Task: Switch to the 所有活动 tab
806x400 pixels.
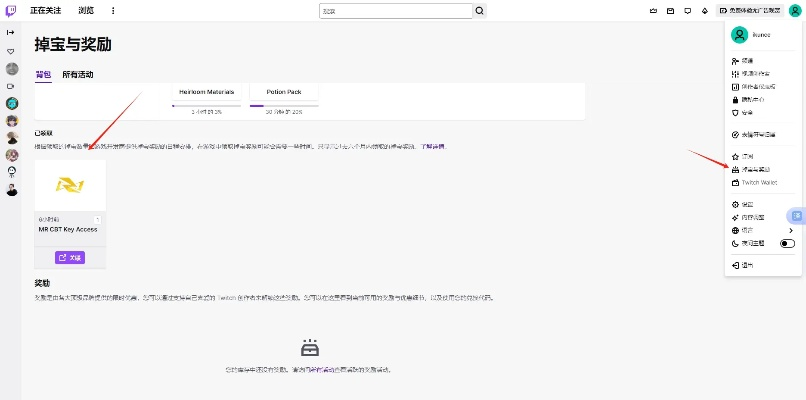Action: click(77, 74)
